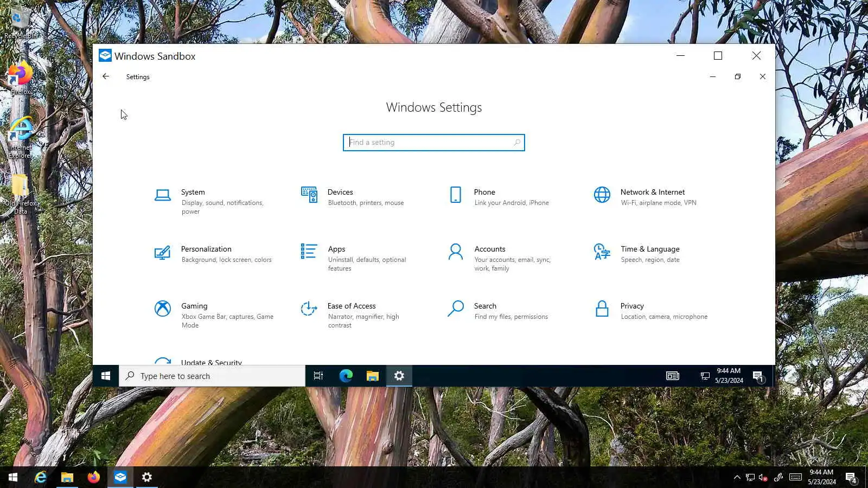Open the touch keyboard tray icon

pos(795,478)
